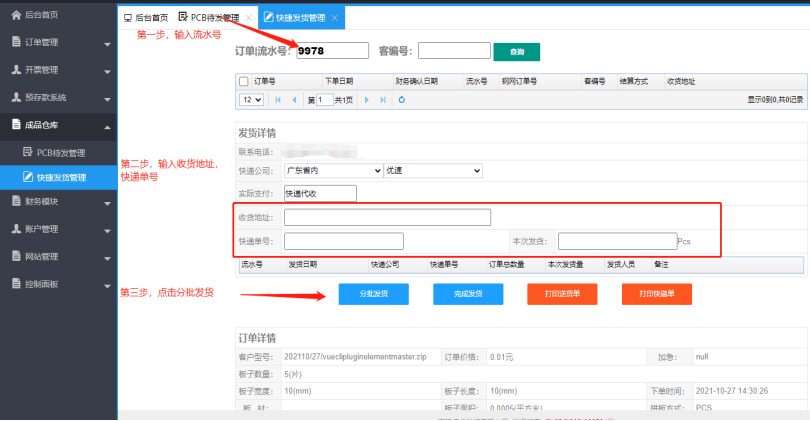Click the previous page arrow icon
Viewport: 810px width, 421px height.
pyautogui.click(x=293, y=100)
